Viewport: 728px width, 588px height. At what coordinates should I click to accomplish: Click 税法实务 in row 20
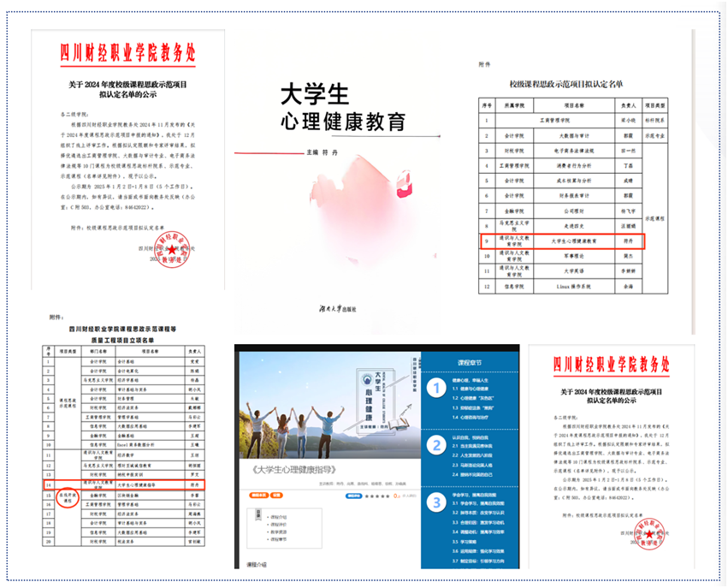point(126,542)
